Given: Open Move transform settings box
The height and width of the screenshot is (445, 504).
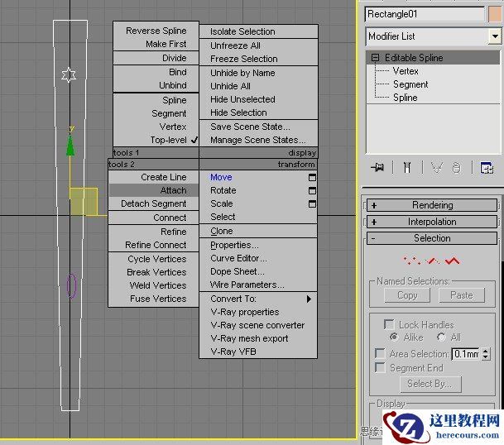Looking at the screenshot, I should click(x=312, y=177).
